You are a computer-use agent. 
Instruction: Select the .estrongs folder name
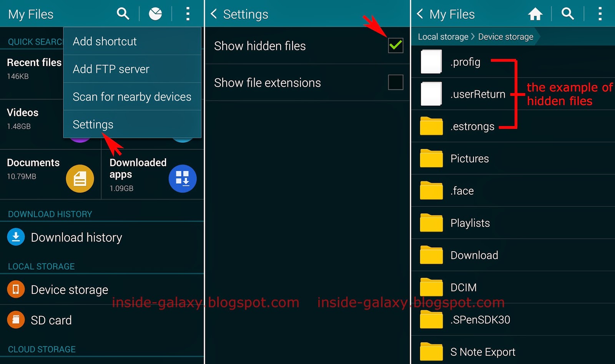point(472,127)
